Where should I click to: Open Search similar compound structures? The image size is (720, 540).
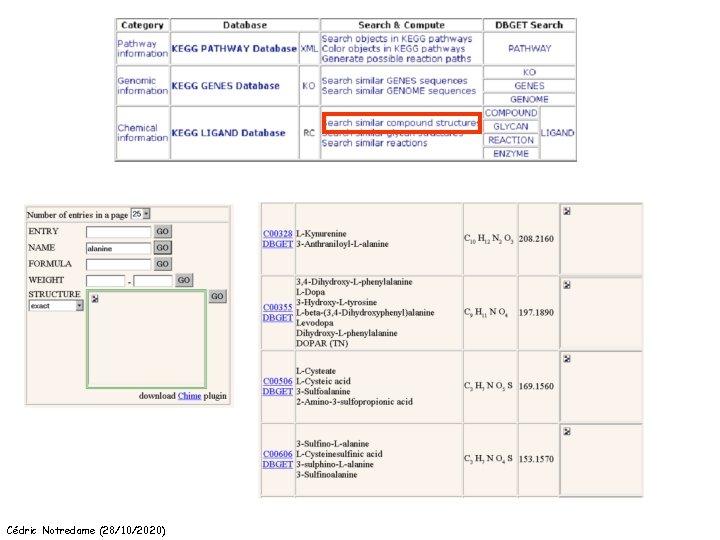point(402,123)
